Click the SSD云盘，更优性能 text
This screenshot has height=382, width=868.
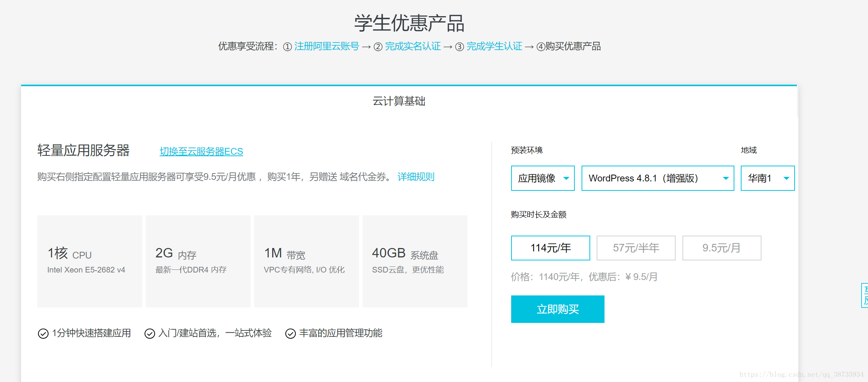coord(408,270)
